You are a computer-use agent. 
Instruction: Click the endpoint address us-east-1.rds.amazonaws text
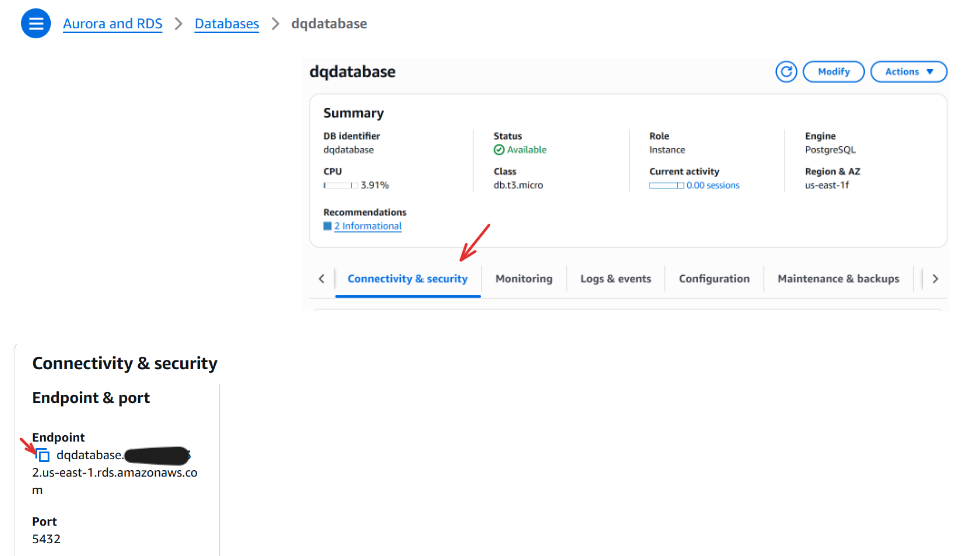pyautogui.click(x=114, y=473)
